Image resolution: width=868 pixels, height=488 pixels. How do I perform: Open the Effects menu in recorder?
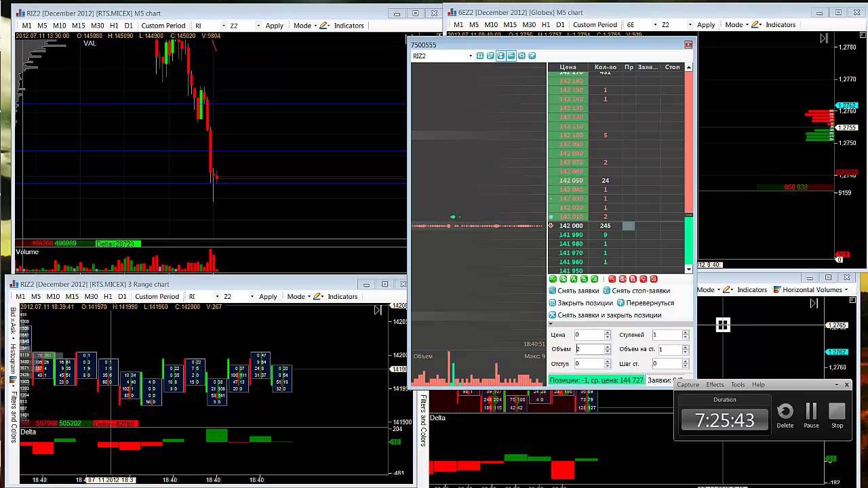[x=715, y=384]
